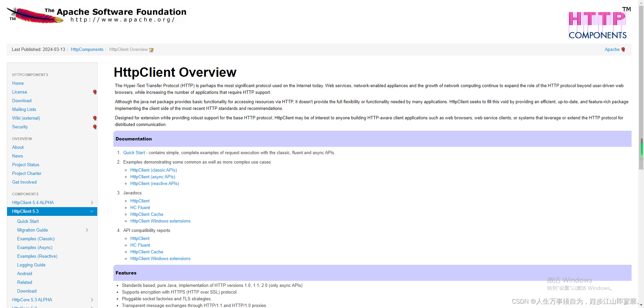Click external-link icon beside Wiki (external)

point(95,118)
